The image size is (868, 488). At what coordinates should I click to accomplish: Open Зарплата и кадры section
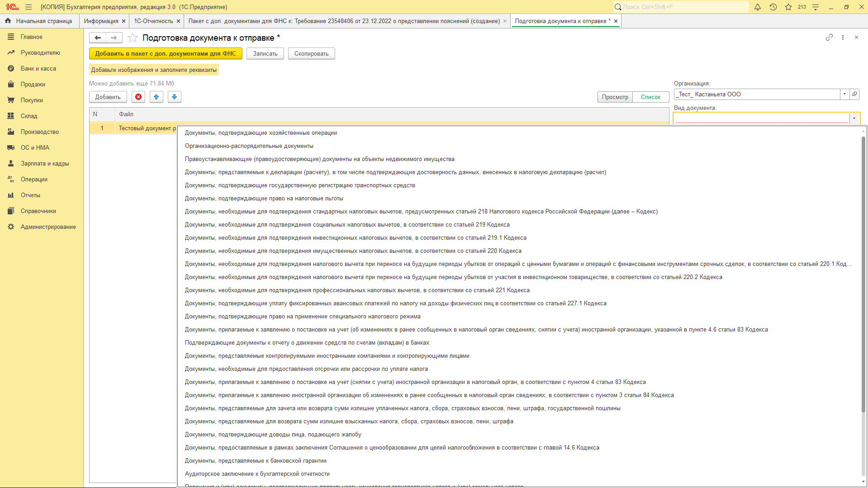click(x=45, y=164)
